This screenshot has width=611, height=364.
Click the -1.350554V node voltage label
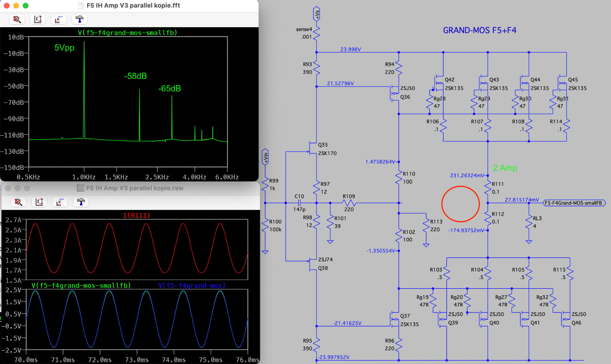381,251
